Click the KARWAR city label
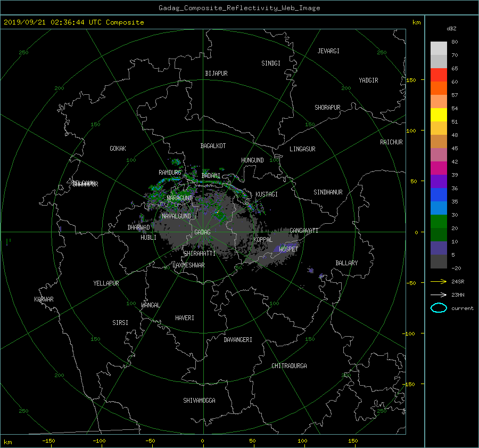The image size is (479, 448). coord(44,299)
